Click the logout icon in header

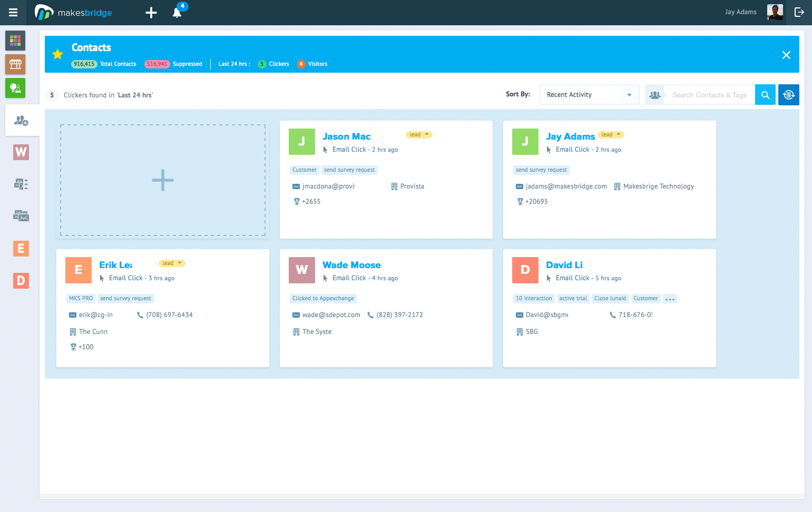pos(799,12)
